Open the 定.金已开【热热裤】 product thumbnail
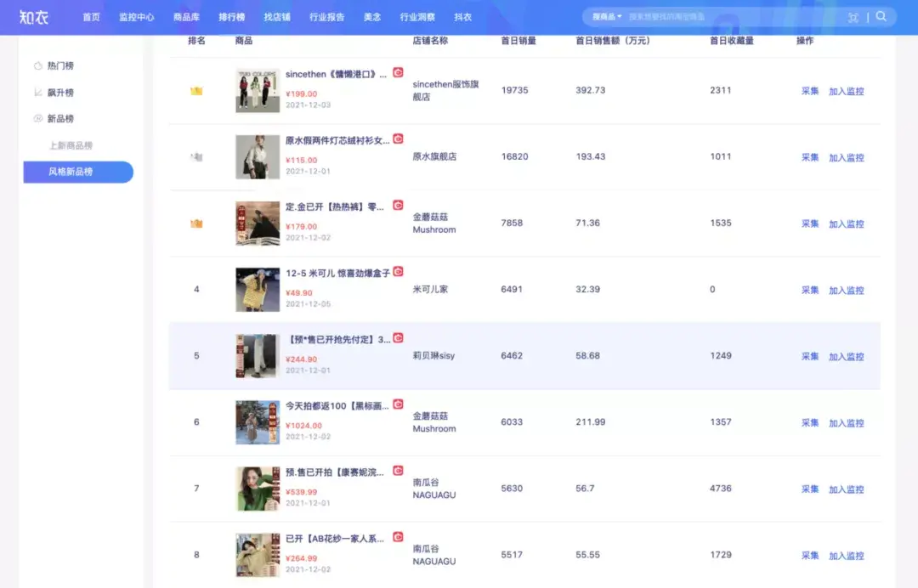 258,223
